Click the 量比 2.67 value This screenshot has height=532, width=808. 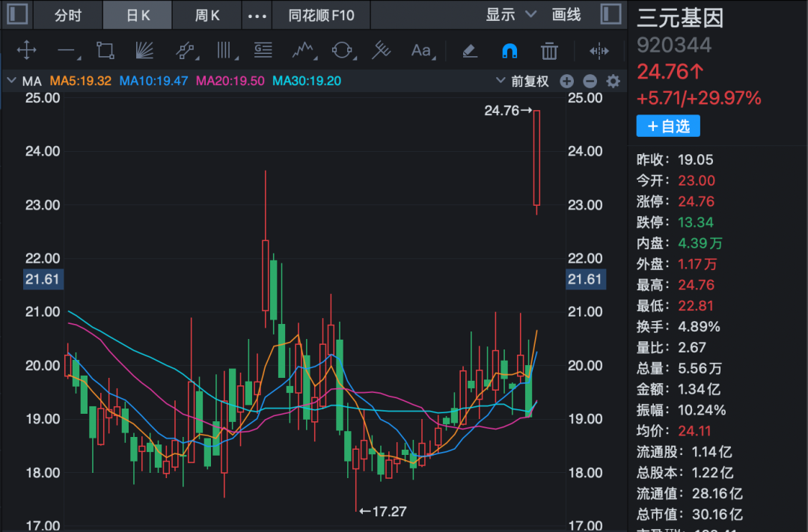692,347
